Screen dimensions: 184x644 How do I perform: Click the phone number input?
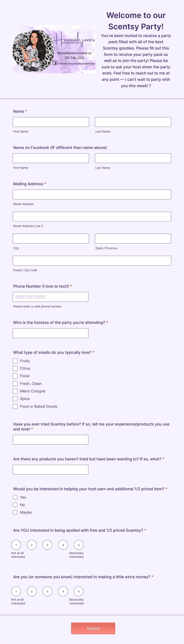tap(51, 297)
